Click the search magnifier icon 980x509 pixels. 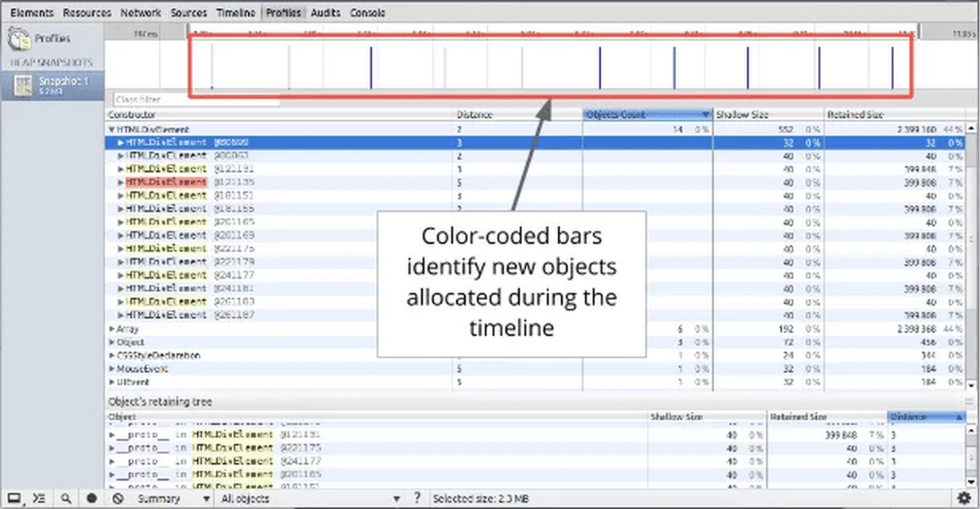(66, 498)
